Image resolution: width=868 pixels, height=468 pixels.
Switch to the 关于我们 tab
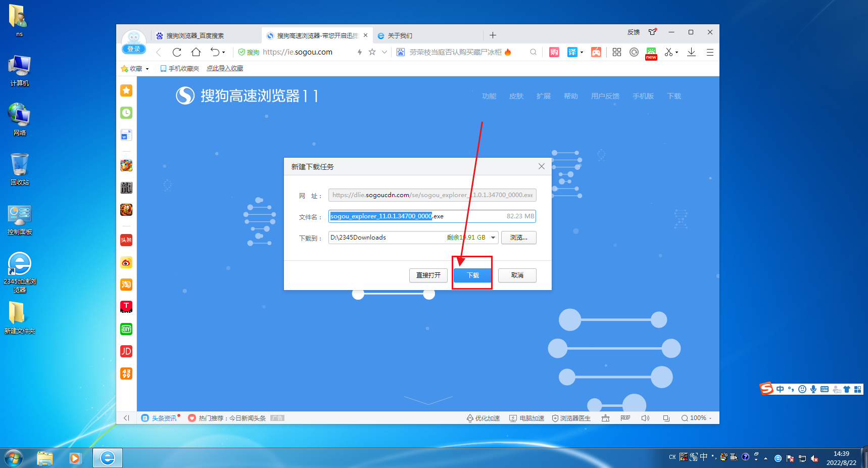(x=400, y=36)
